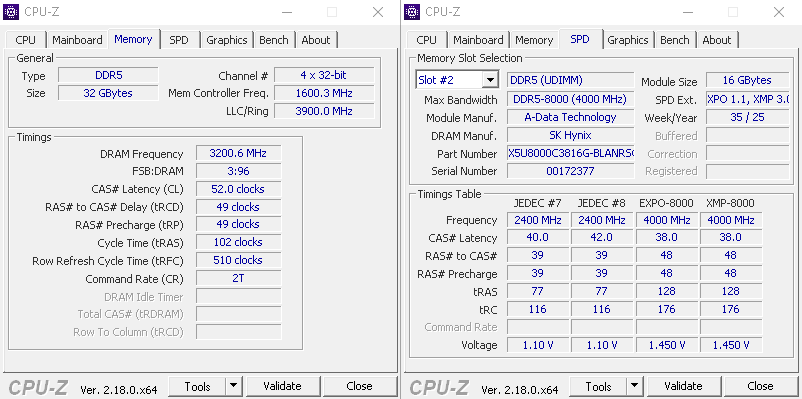The image size is (802, 399).
Task: Click the Tools button in left window
Action: [x=197, y=386]
